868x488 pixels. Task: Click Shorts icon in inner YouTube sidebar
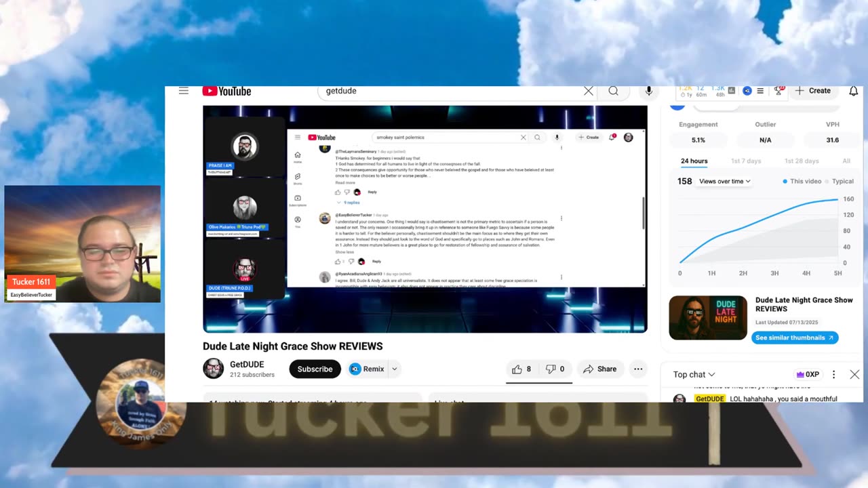297,178
